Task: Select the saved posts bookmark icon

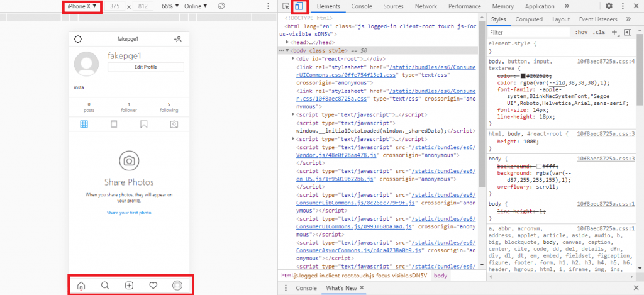Action: pyautogui.click(x=144, y=124)
